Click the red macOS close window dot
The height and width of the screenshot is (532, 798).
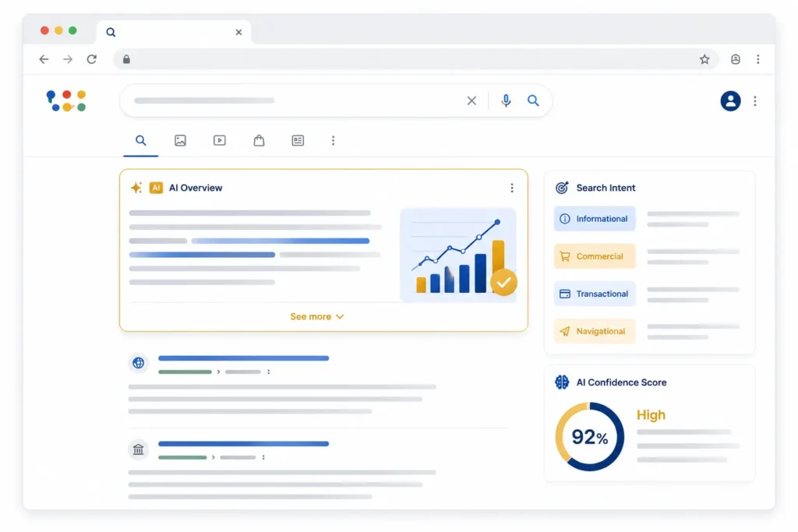(44, 30)
